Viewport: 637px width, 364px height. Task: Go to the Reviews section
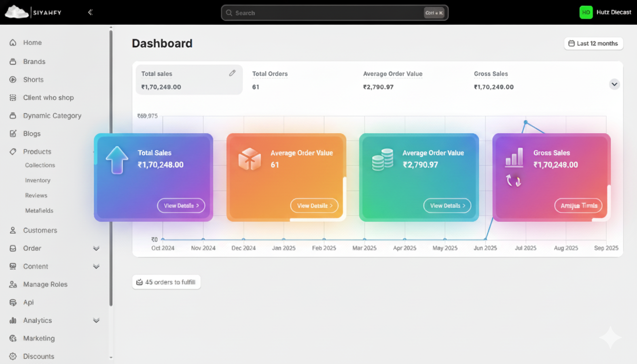pyautogui.click(x=36, y=195)
